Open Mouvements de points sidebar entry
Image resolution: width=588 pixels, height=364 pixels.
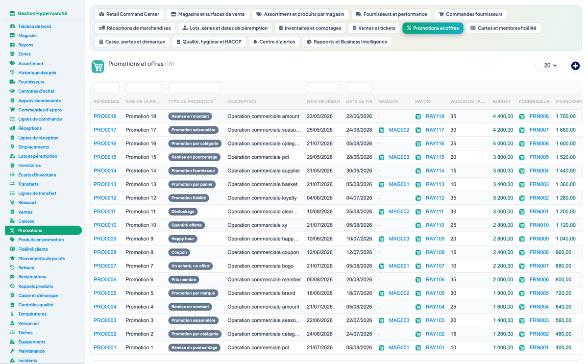[x=42, y=258]
